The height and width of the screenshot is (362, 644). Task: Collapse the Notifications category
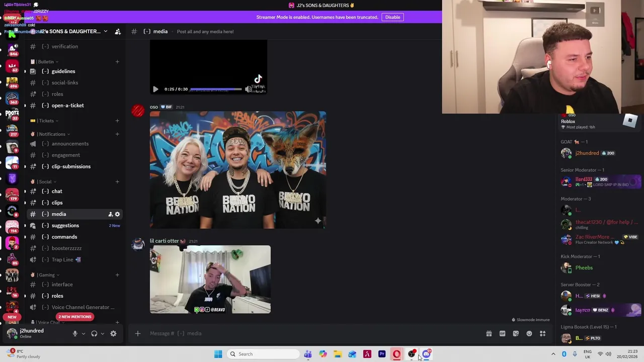50,134
